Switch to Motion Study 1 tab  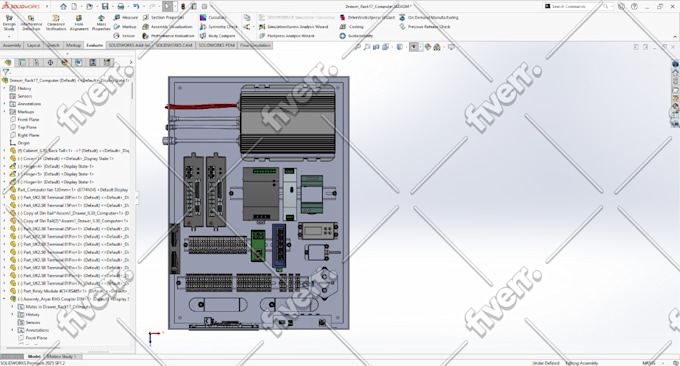point(61,356)
